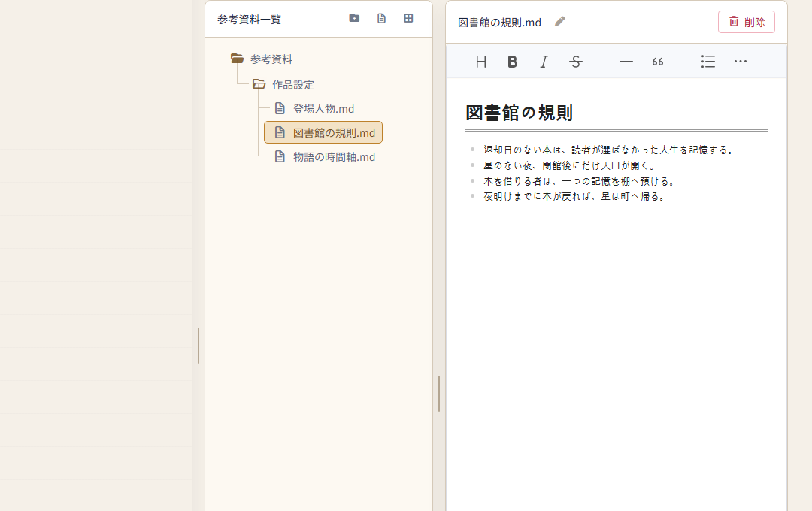Open the more options ellipsis in toolbar
Viewport: 812px width, 511px height.
[x=740, y=62]
